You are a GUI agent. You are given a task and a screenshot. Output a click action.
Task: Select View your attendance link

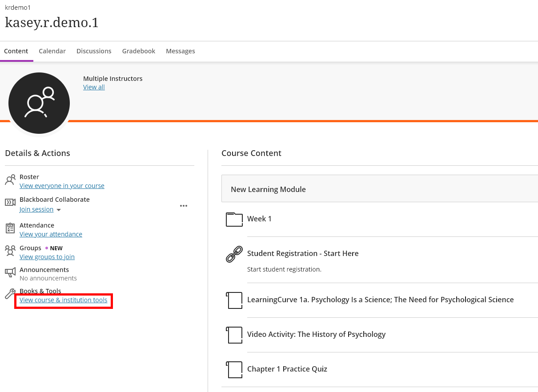point(51,234)
